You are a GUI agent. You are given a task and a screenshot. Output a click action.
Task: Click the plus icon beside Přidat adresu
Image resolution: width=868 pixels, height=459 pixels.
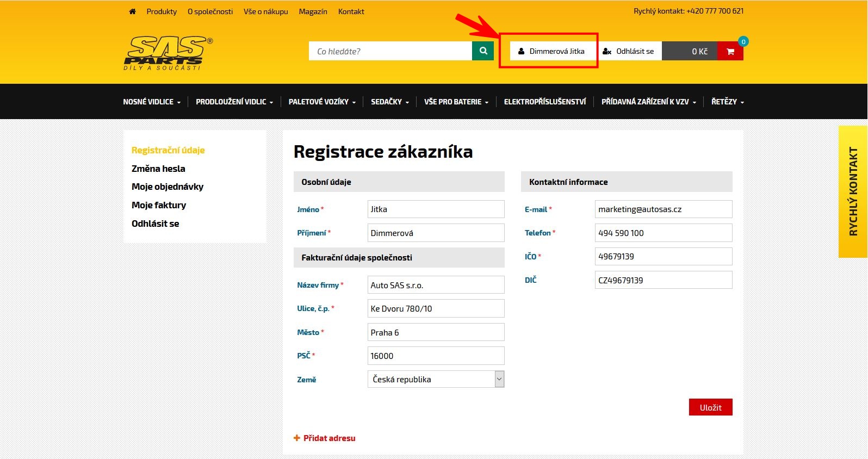coord(297,438)
